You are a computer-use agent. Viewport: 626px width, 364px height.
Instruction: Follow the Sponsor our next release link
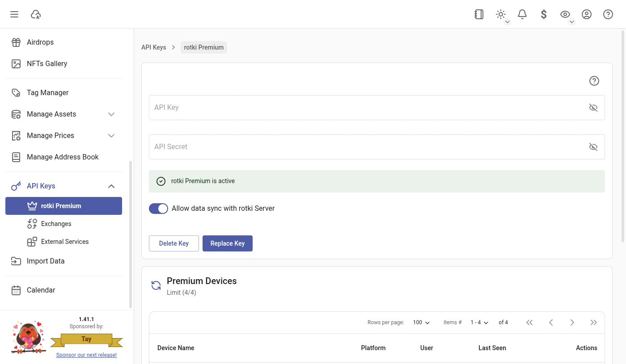tap(86, 355)
